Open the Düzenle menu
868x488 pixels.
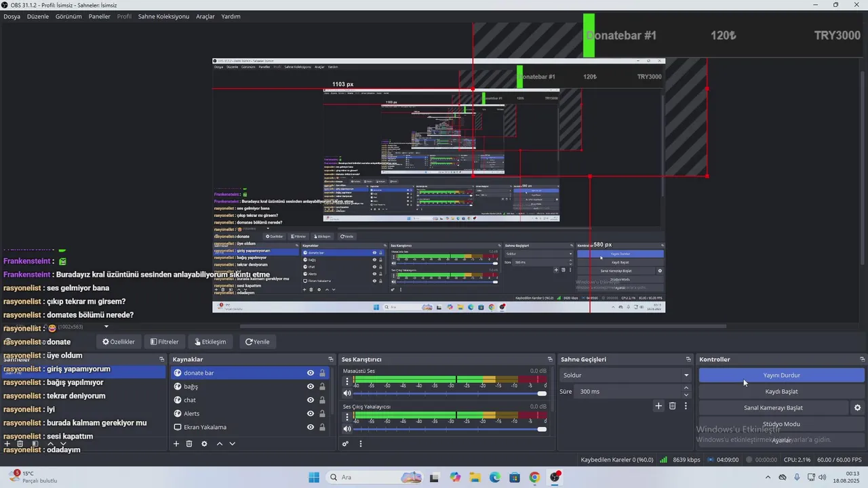[x=38, y=16]
